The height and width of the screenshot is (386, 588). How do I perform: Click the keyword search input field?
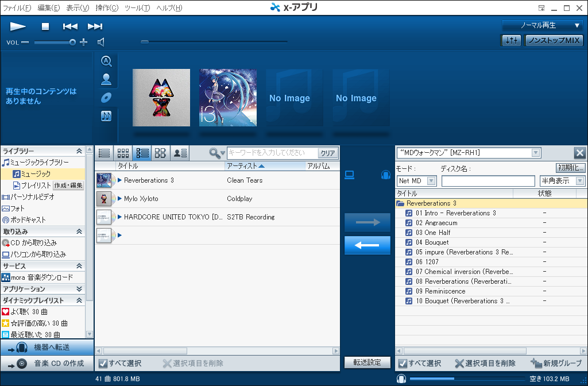pyautogui.click(x=272, y=153)
